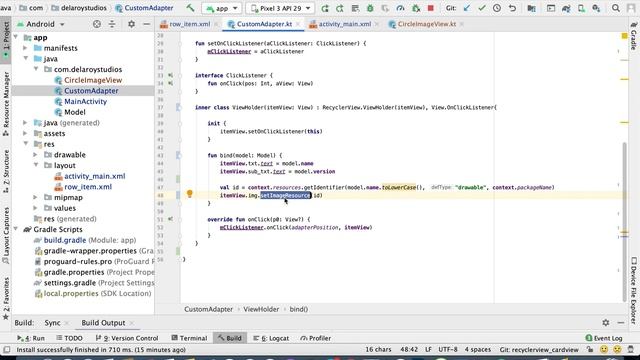
Task: Open the Android project view dropdown
Action: [41, 24]
